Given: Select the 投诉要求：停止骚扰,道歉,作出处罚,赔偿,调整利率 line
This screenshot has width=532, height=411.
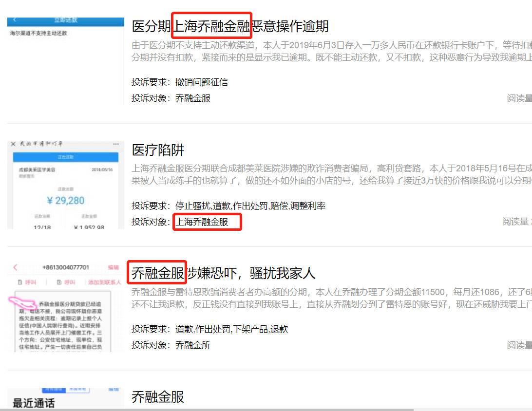Looking at the screenshot, I should pyautogui.click(x=228, y=205).
